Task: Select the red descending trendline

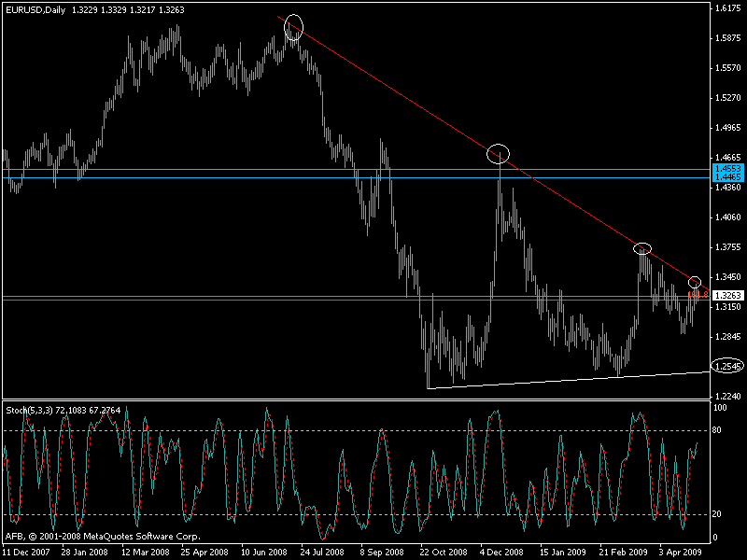Action: tap(420, 103)
